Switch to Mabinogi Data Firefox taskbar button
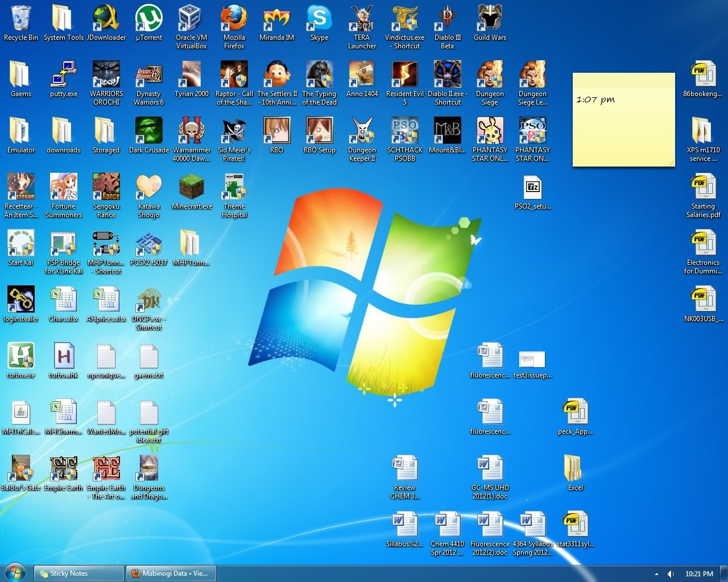Screen dimensions: 728x582 click(171, 573)
